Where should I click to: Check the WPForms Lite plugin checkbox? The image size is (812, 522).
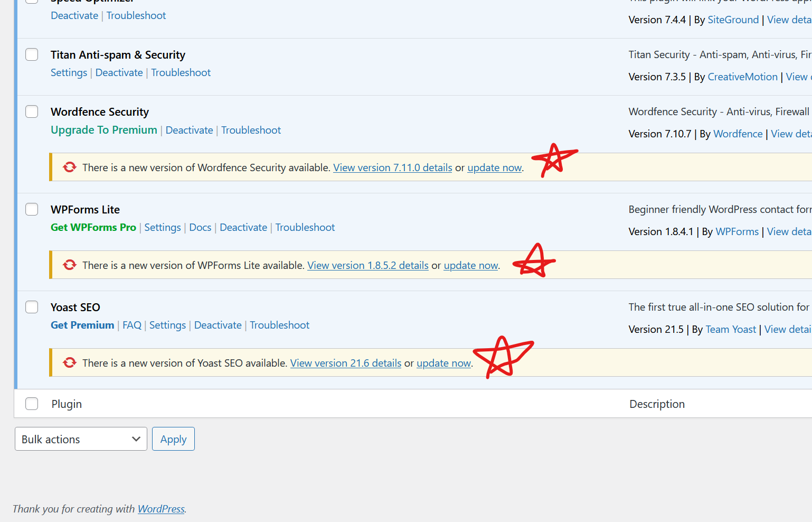click(32, 209)
